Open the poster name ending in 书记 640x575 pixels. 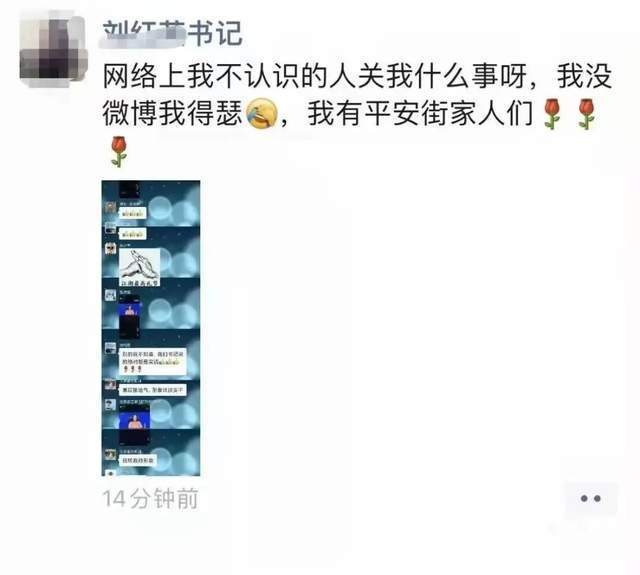pos(173,33)
